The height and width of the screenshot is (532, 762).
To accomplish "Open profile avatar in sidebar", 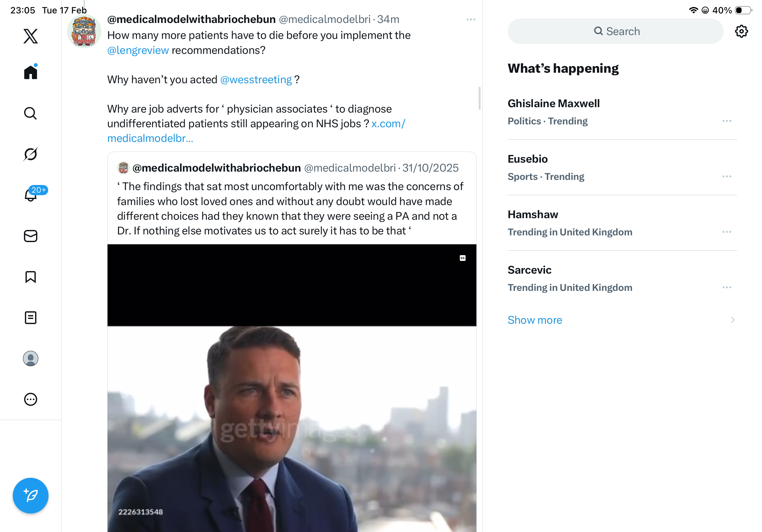I will pyautogui.click(x=31, y=358).
